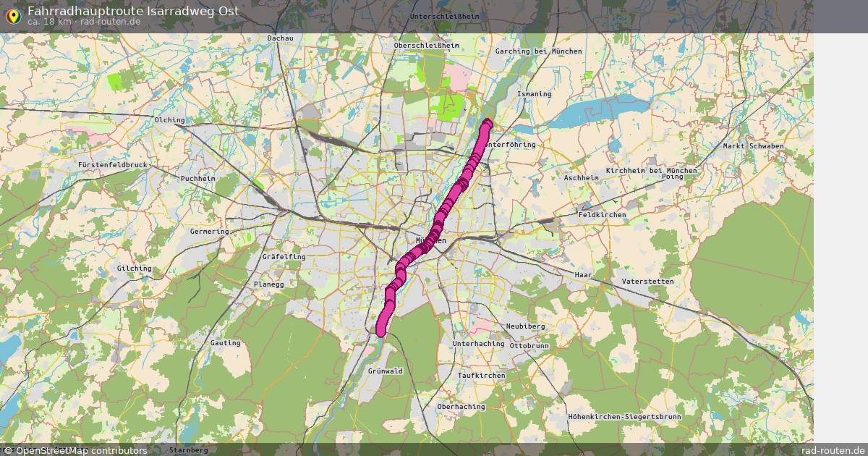The image size is (868, 456).
Task: Open the OpenStreetMap contributors credit
Action: pos(75,450)
